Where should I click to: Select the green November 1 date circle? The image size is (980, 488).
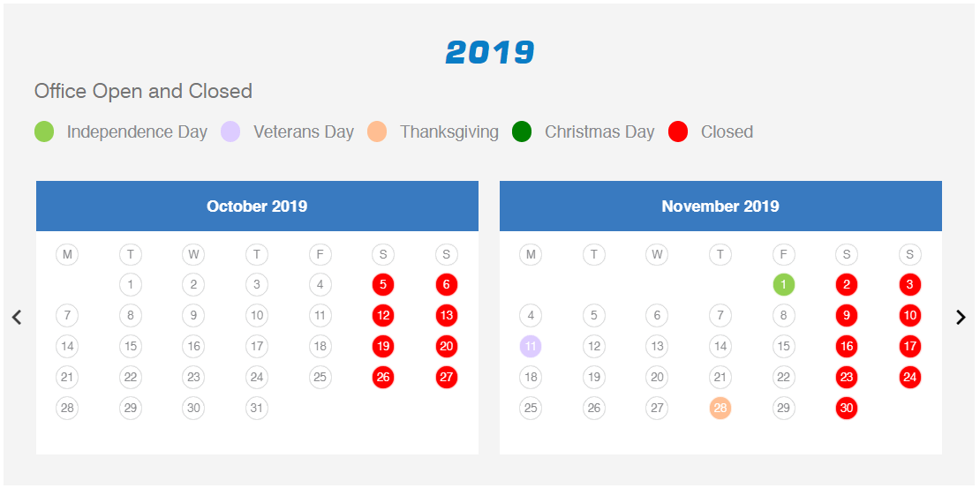(x=783, y=285)
